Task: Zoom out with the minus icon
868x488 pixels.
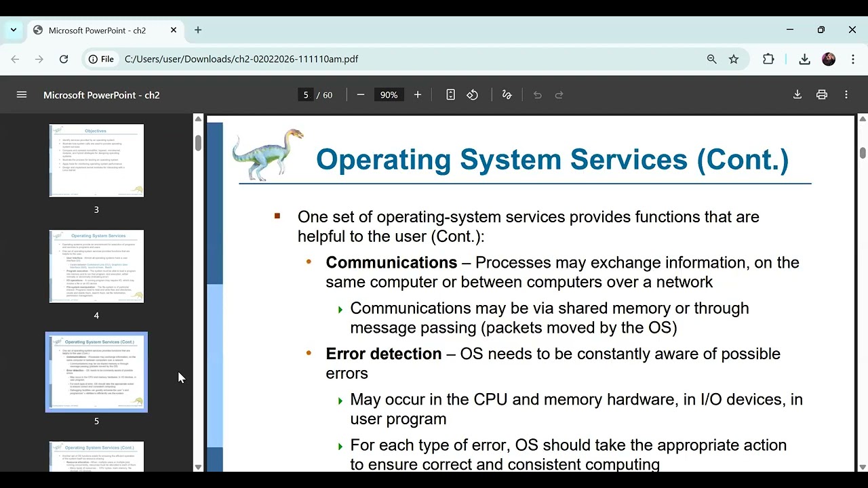Action: [361, 95]
